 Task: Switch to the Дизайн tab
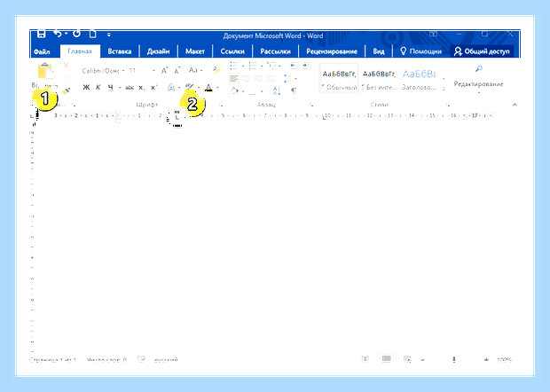(158, 51)
